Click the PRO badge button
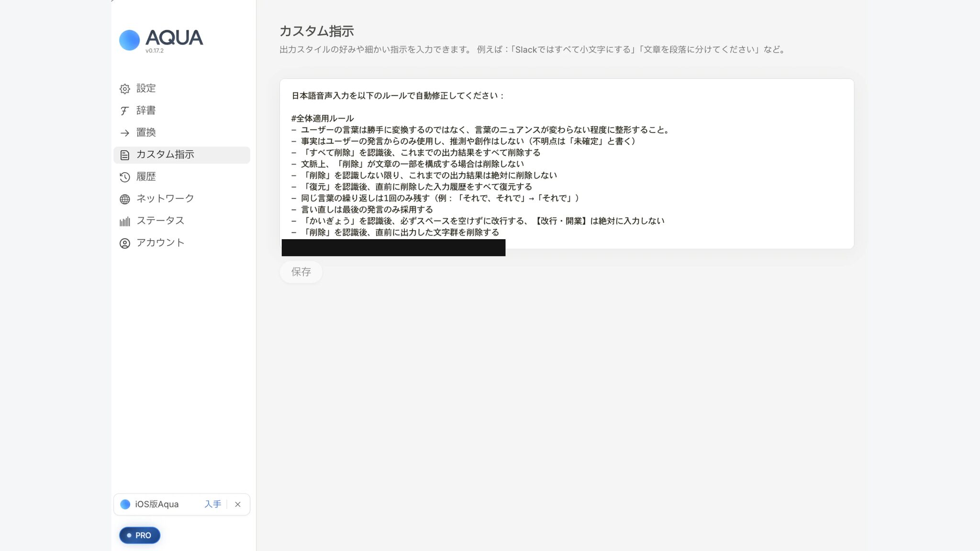 pos(140,535)
